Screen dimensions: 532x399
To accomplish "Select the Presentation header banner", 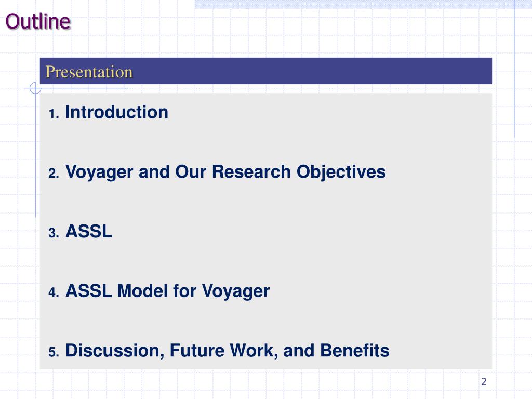I will point(265,71).
